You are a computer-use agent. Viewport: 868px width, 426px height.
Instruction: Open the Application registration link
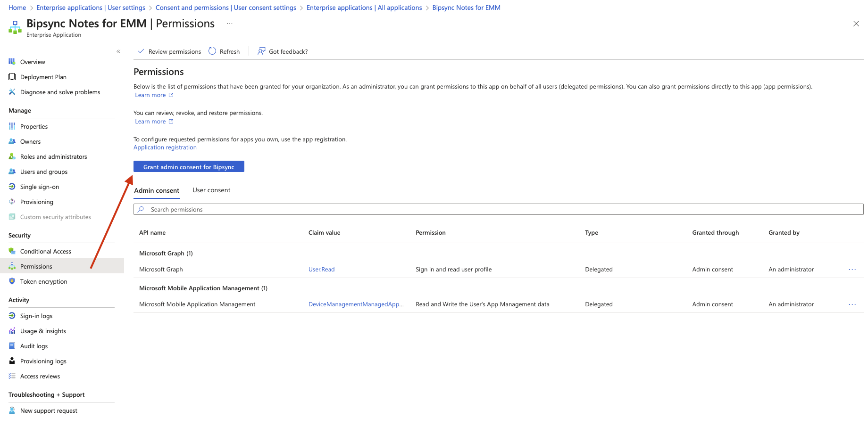165,147
